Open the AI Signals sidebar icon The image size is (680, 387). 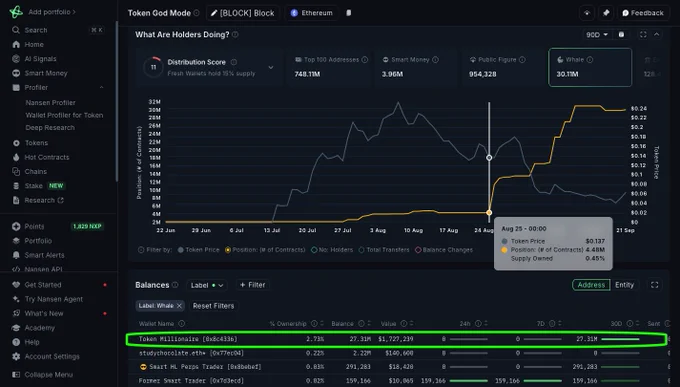tap(16, 59)
